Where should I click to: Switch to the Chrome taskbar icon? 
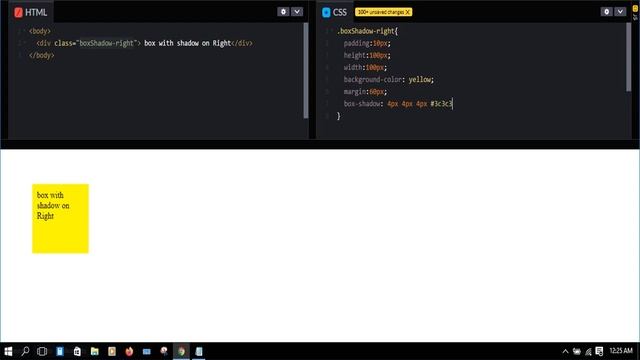coord(182,351)
